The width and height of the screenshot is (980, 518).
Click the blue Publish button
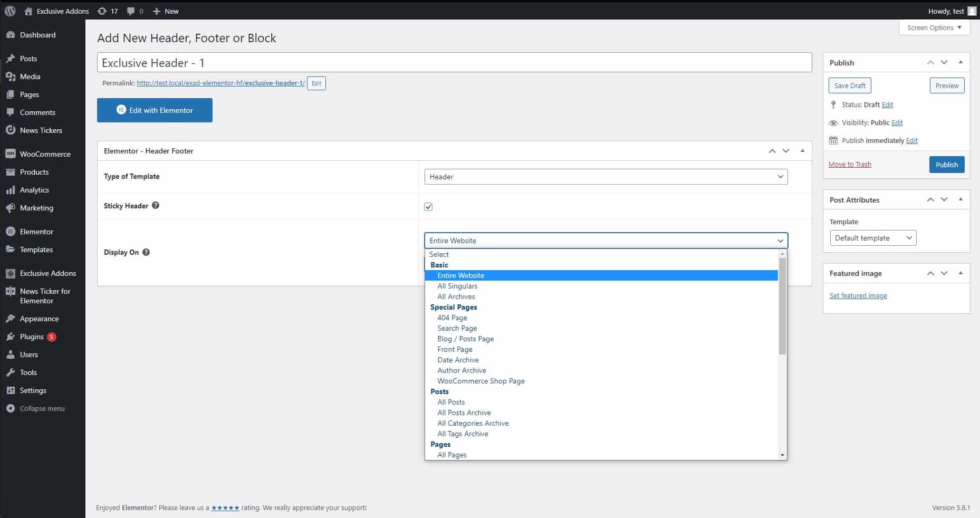point(947,165)
